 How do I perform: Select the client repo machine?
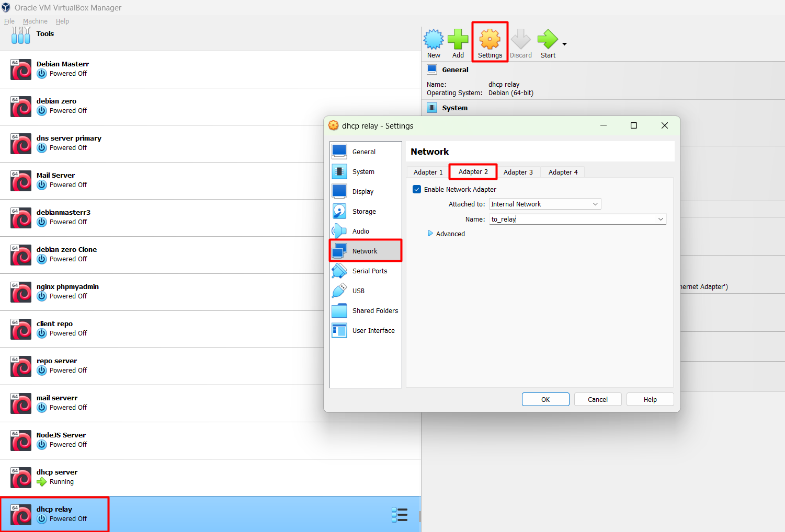click(210, 329)
